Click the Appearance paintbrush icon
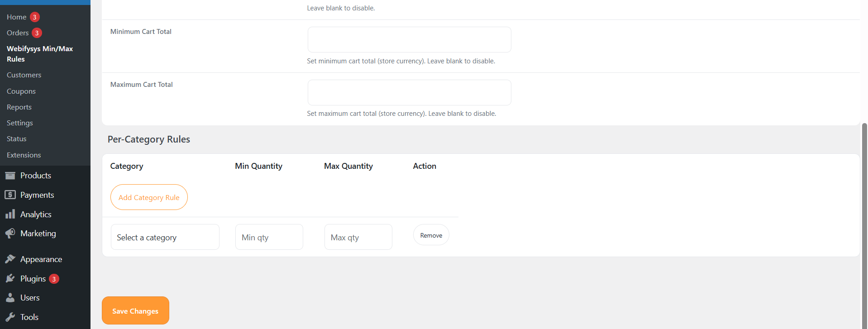Viewport: 868px width, 329px height. [x=10, y=259]
